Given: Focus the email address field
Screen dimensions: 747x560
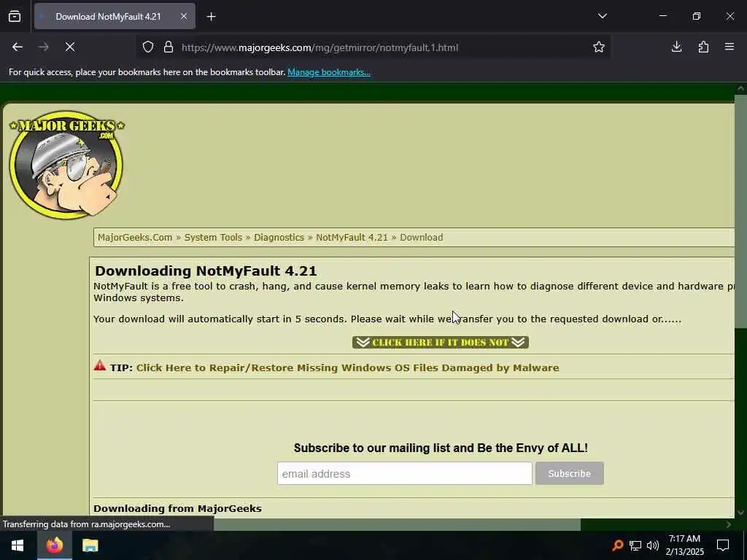Looking at the screenshot, I should (x=404, y=473).
